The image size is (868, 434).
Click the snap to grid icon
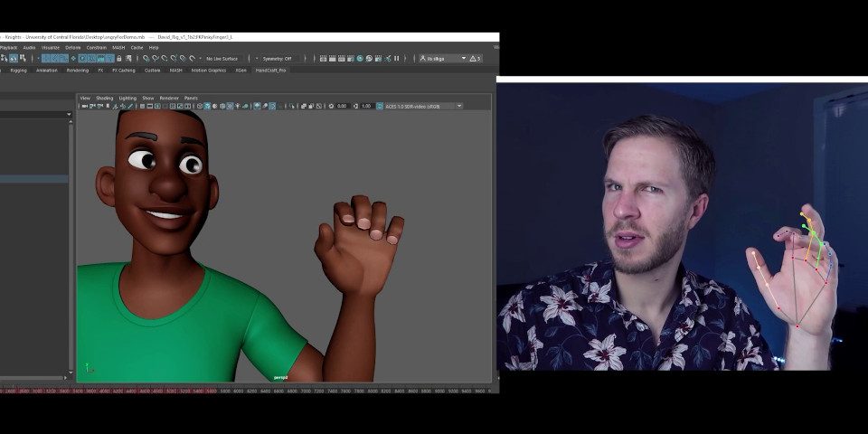[x=146, y=58]
